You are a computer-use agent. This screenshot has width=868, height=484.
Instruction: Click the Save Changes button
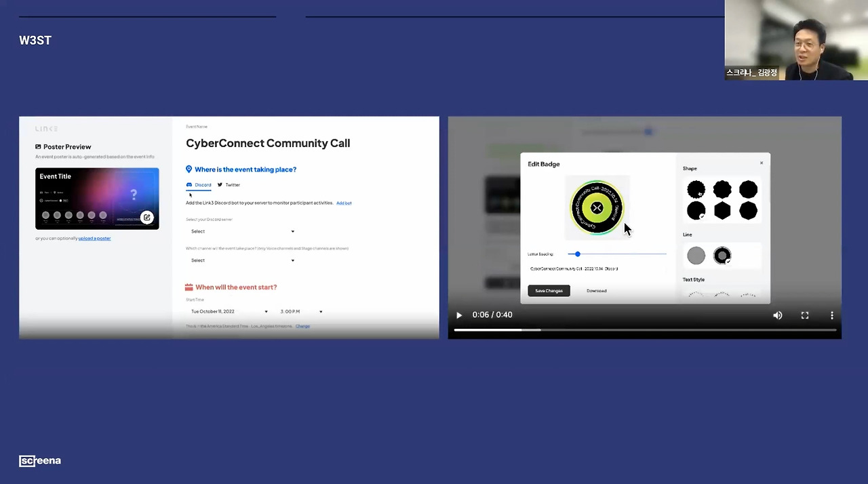(x=549, y=291)
